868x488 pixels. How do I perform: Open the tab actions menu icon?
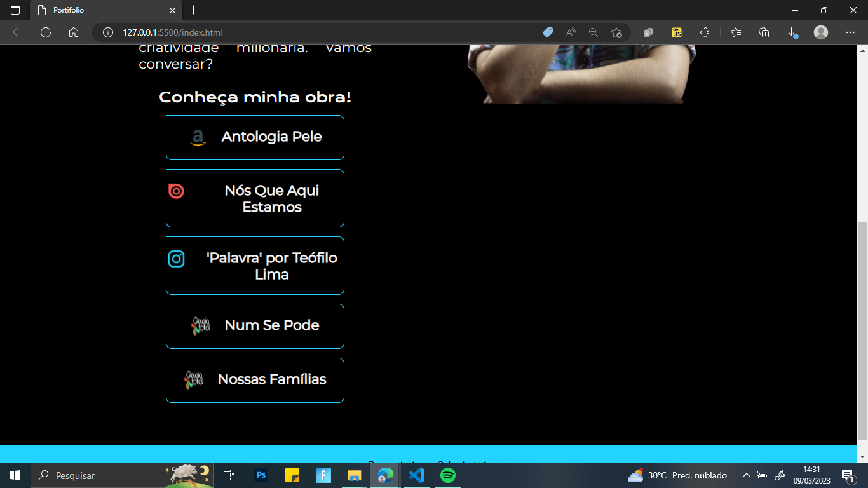point(15,10)
